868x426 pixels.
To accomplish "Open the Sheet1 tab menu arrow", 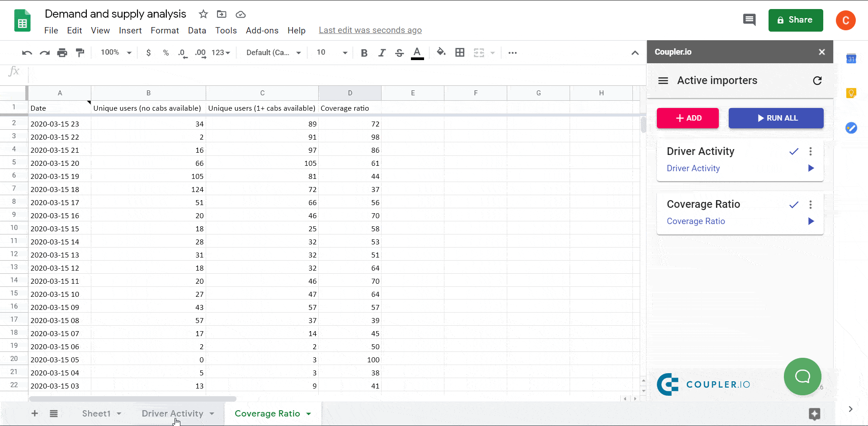I will [x=119, y=413].
